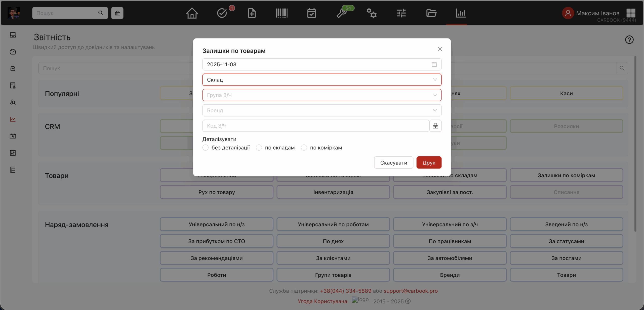Select 'без деталізації' radio option
Image resolution: width=644 pixels, height=310 pixels.
(205, 148)
